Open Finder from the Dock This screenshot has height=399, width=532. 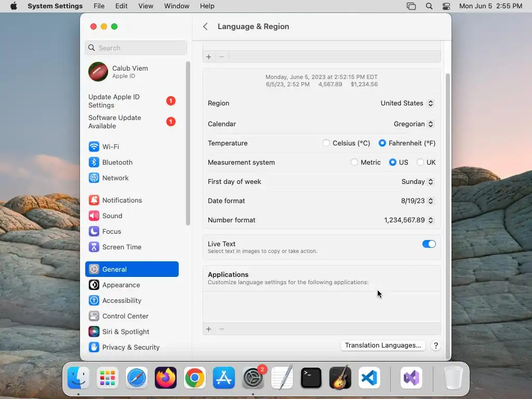(x=78, y=378)
